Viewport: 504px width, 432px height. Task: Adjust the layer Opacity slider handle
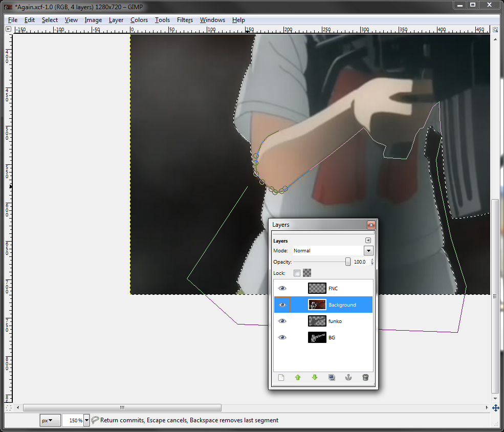pos(348,262)
